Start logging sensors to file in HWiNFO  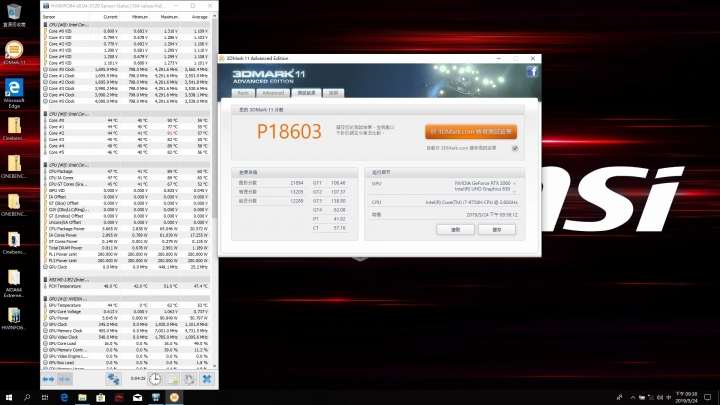pyautogui.click(x=172, y=379)
